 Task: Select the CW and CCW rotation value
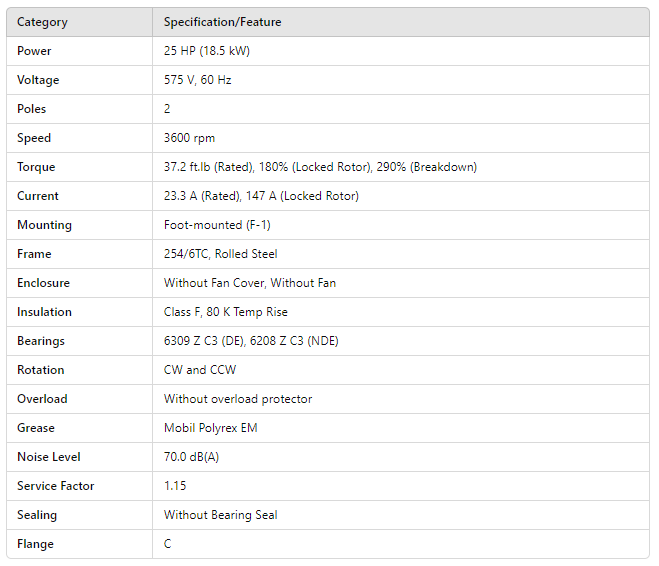[200, 370]
